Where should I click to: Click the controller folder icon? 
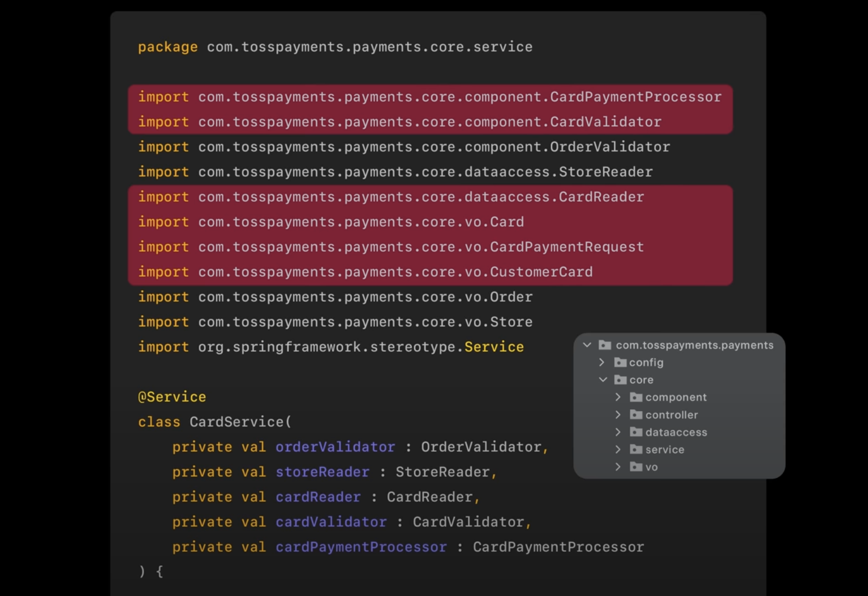tap(636, 415)
